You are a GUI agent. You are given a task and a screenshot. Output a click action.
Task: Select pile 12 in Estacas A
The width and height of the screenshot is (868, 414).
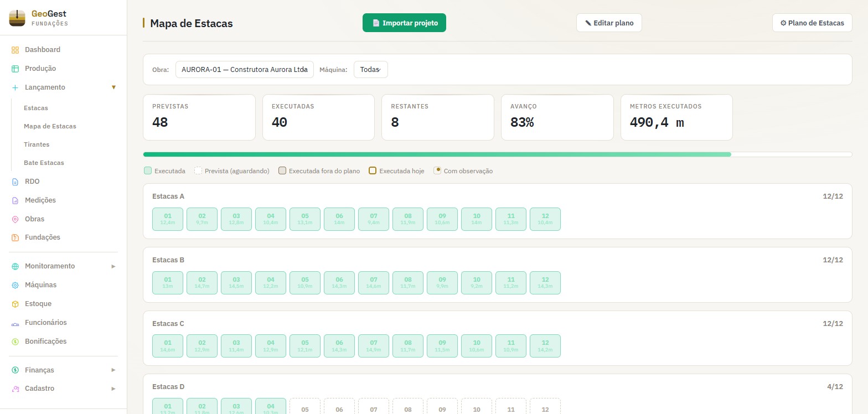545,219
